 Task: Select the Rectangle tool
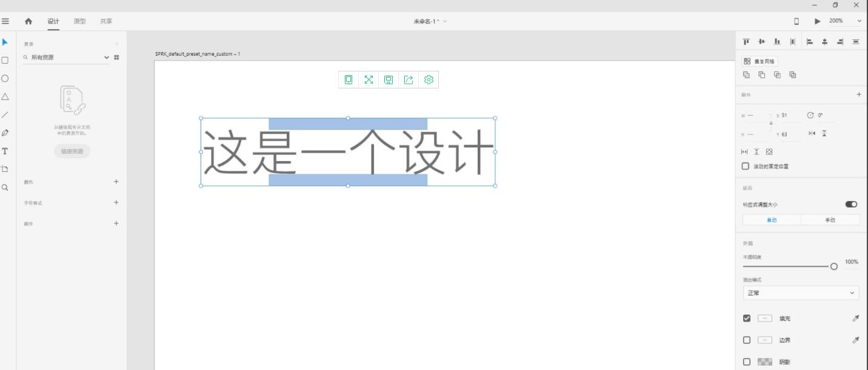6,60
